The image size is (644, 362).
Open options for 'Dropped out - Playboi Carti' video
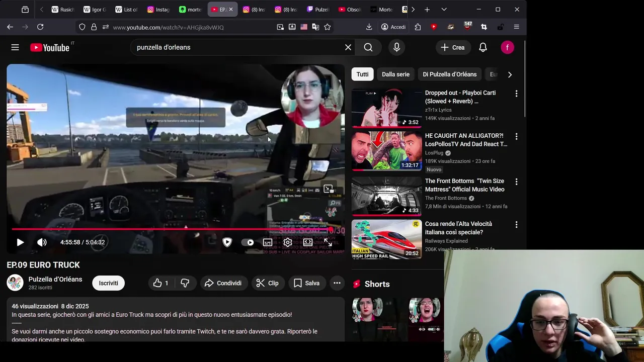(516, 94)
